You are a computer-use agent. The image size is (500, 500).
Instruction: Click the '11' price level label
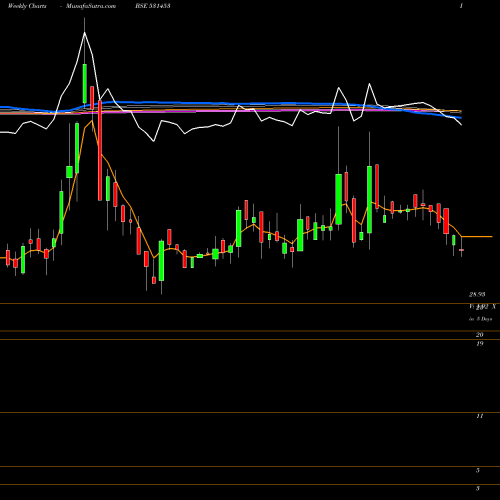click(x=480, y=416)
